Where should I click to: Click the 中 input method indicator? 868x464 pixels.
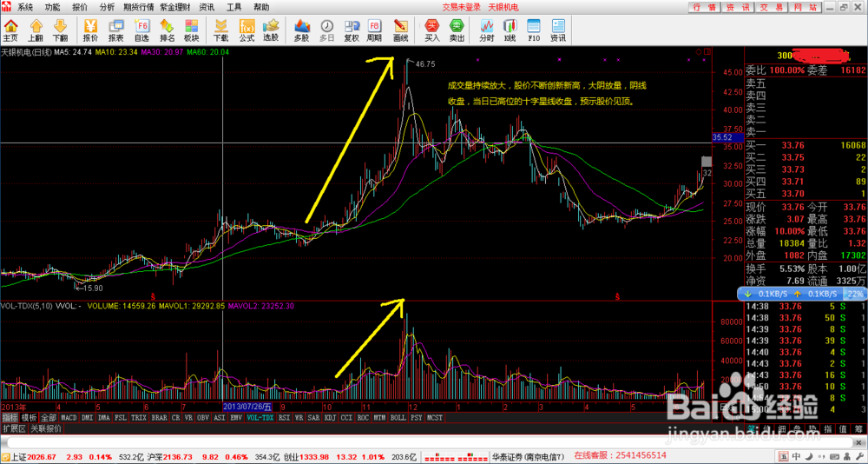click(796, 456)
